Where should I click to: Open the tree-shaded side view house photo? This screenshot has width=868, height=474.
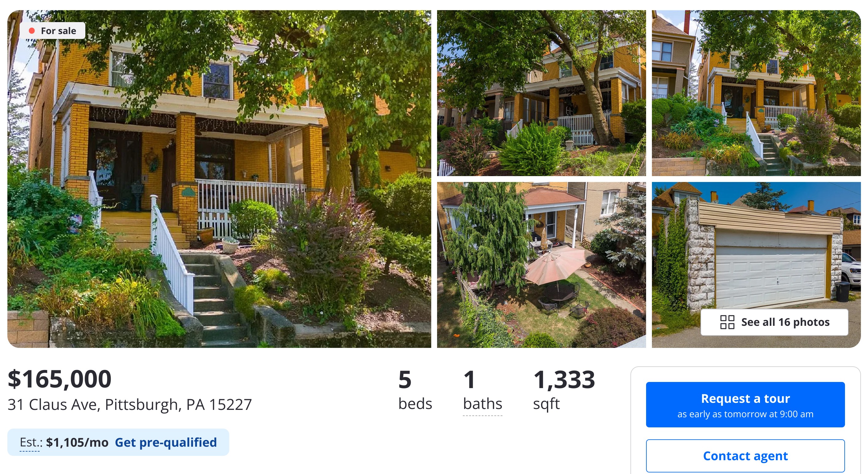(541, 93)
